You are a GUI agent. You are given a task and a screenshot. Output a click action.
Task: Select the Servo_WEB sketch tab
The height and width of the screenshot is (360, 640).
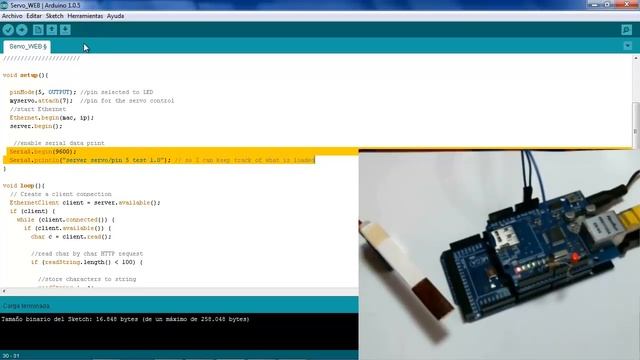[x=27, y=47]
